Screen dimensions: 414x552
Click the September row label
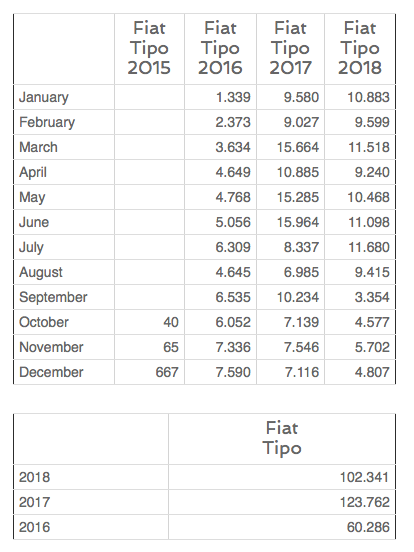point(53,297)
